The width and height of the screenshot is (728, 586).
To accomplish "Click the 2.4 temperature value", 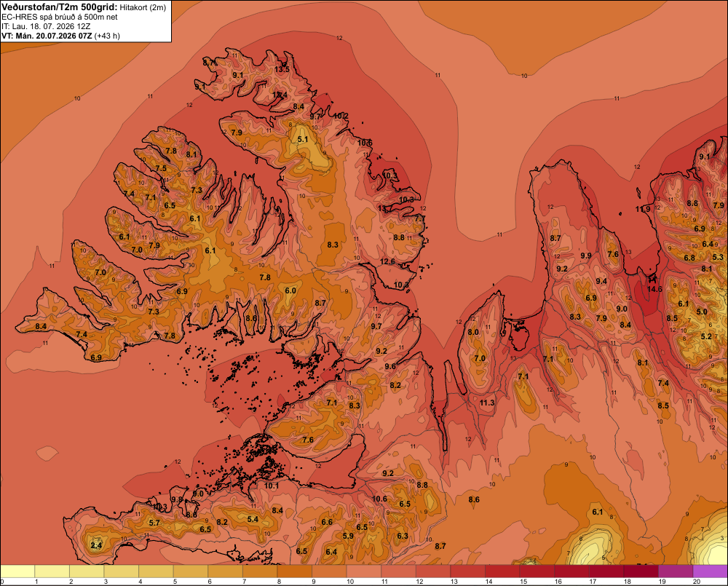I will (x=96, y=546).
